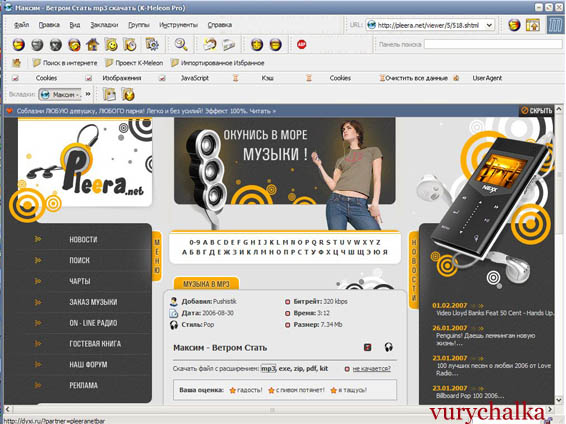The height and width of the screenshot is (424, 566).
Task: Download the file with mp3 extension
Action: 268,368
